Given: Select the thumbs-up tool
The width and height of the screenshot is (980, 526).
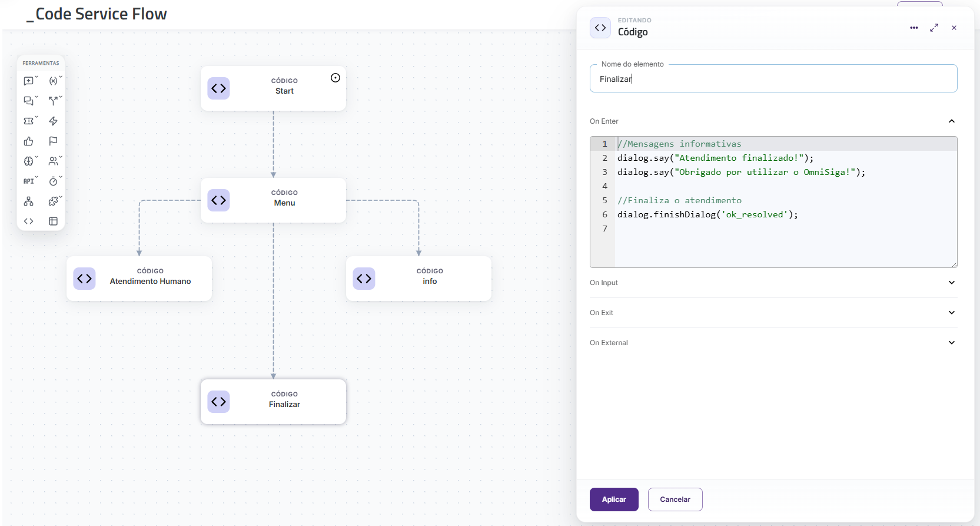Looking at the screenshot, I should click(x=29, y=141).
